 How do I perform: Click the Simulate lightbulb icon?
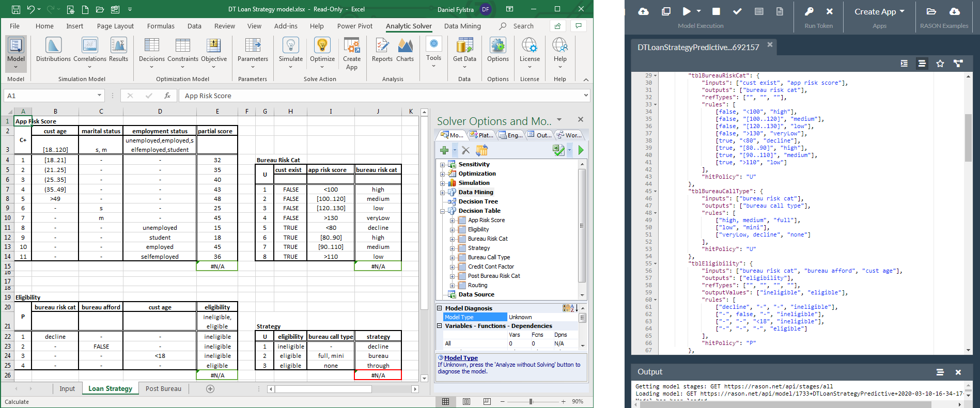[291, 46]
